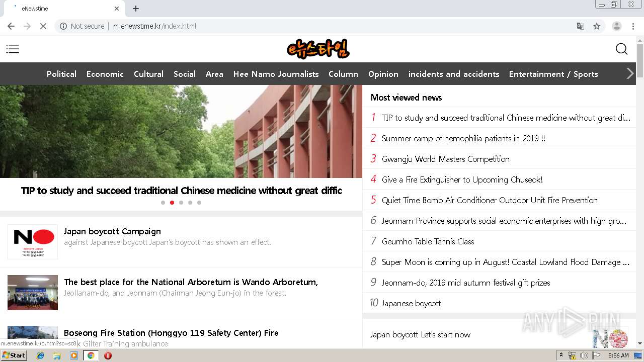Open File Explorer folder taskbar icon
This screenshot has width=644, height=362.
[x=57, y=355]
